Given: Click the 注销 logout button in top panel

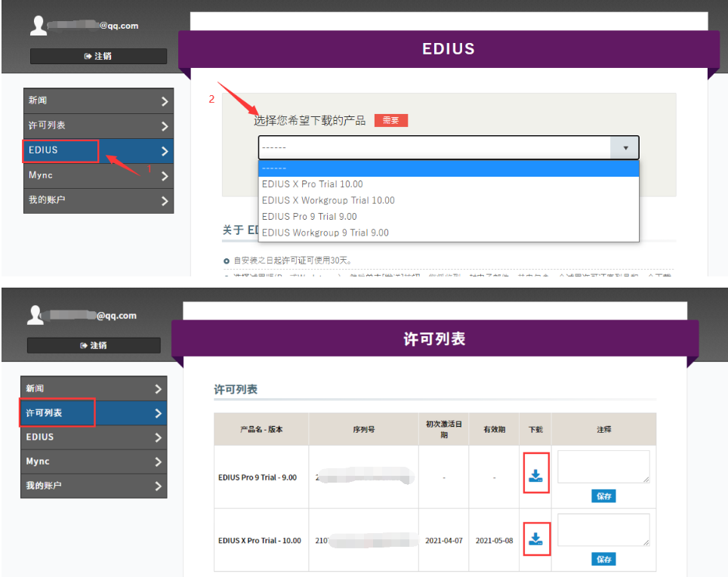Looking at the screenshot, I should point(98,57).
